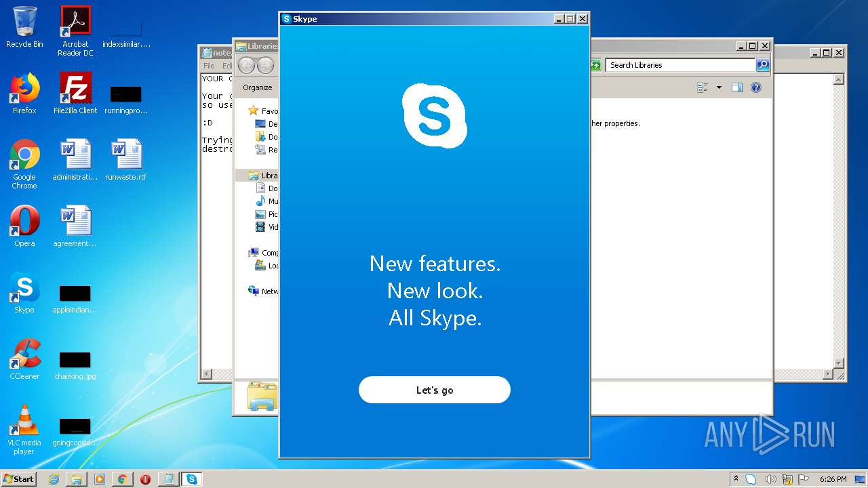Switch to Notepad via taskbar button
Viewport: 868px width, 488px height.
(x=168, y=479)
